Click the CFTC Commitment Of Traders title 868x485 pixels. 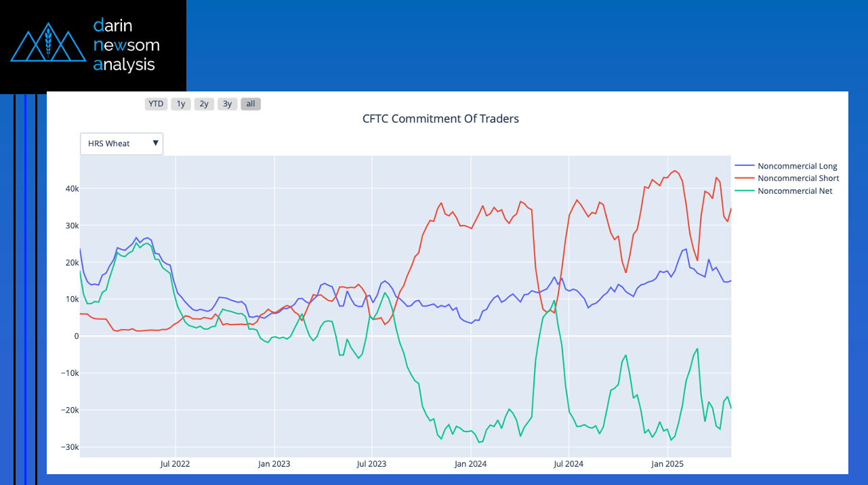click(x=440, y=119)
